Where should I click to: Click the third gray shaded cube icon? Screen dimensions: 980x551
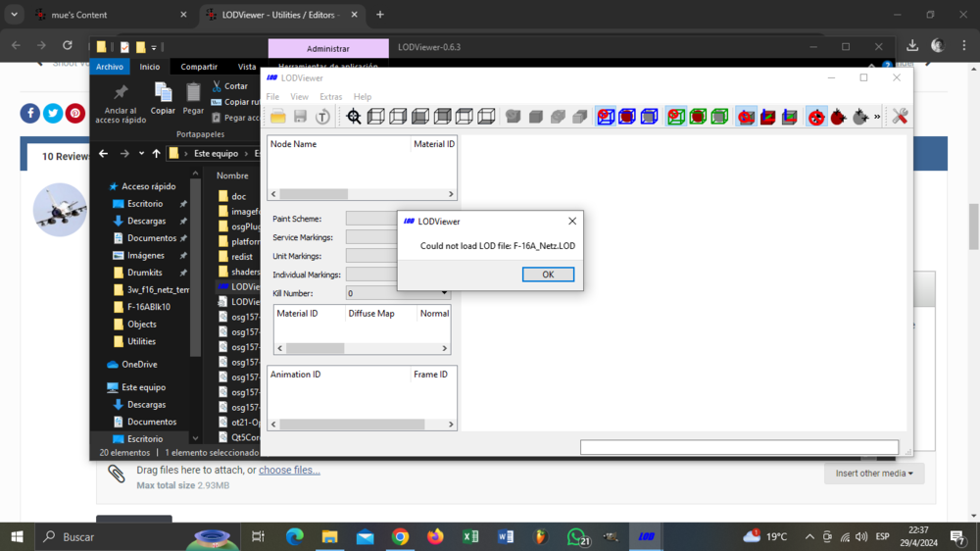point(558,117)
